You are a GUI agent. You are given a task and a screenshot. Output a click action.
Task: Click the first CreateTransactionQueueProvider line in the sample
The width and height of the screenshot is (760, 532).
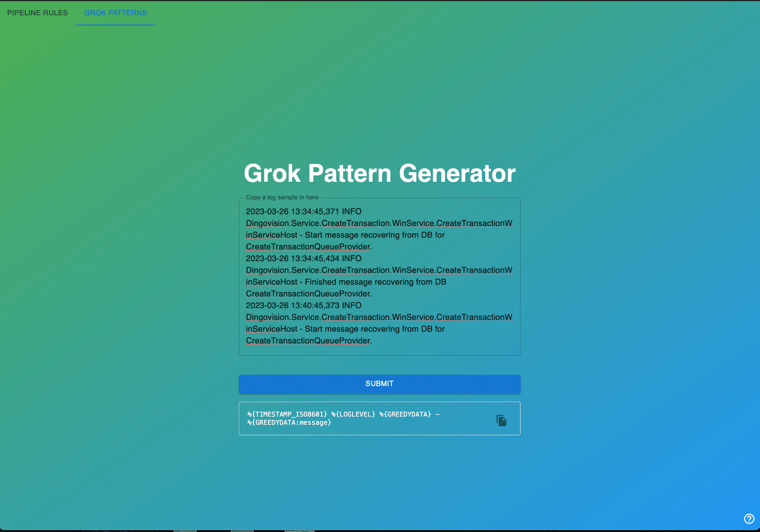click(308, 247)
